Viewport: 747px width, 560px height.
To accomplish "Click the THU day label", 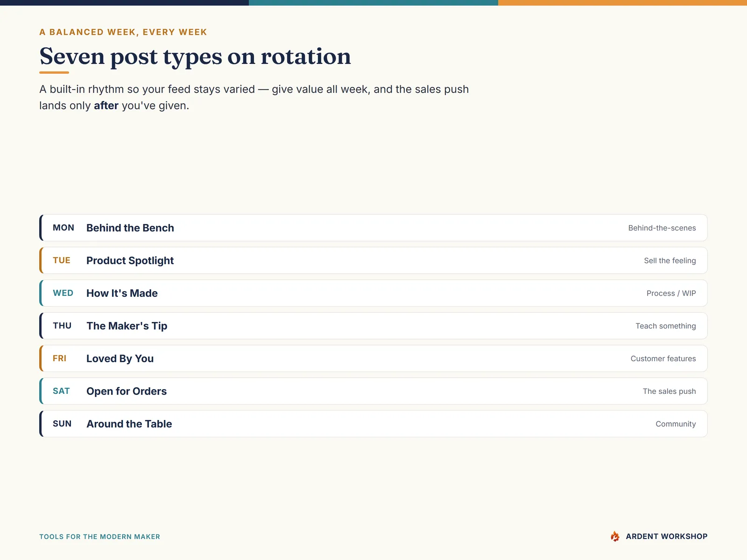I will [62, 326].
